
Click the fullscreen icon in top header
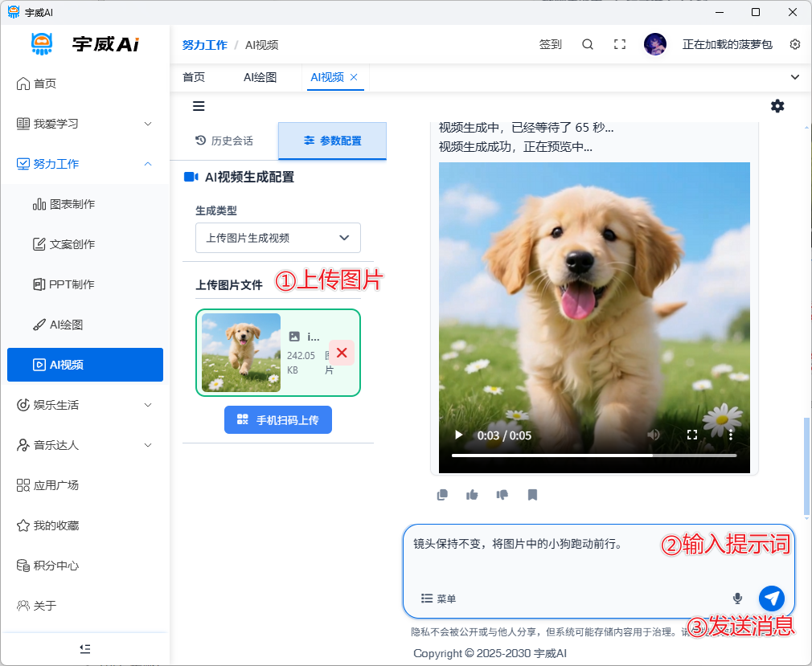click(620, 45)
